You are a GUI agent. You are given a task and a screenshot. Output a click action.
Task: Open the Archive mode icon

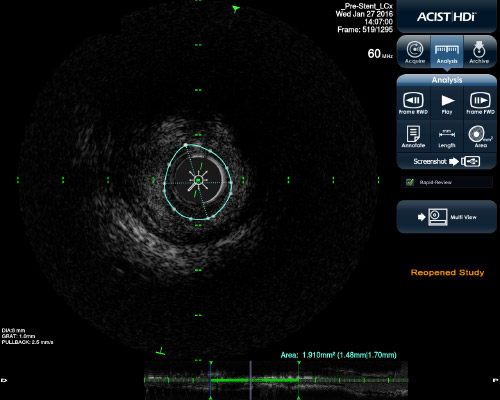point(479,52)
